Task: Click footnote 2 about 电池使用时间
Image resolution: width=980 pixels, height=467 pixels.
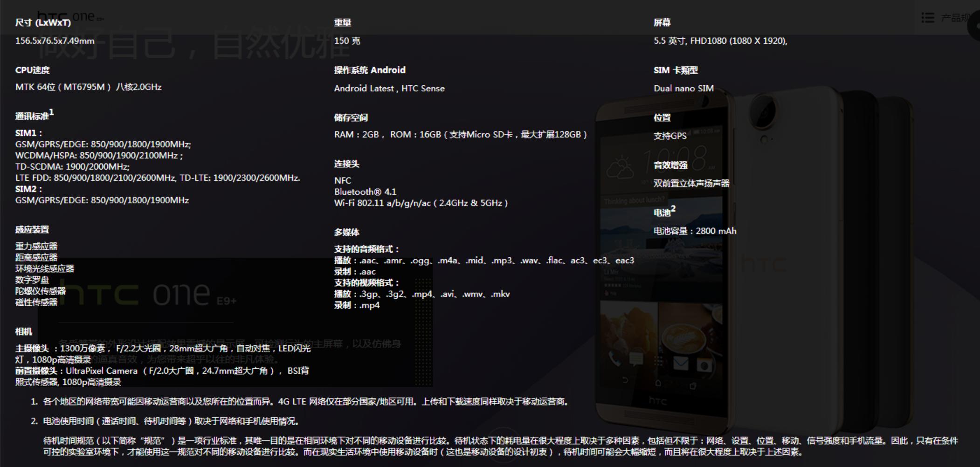Action: [x=171, y=421]
